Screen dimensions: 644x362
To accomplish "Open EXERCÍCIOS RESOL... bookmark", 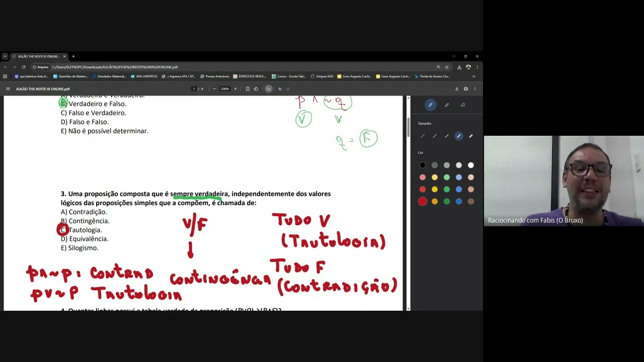I will pyautogui.click(x=250, y=76).
